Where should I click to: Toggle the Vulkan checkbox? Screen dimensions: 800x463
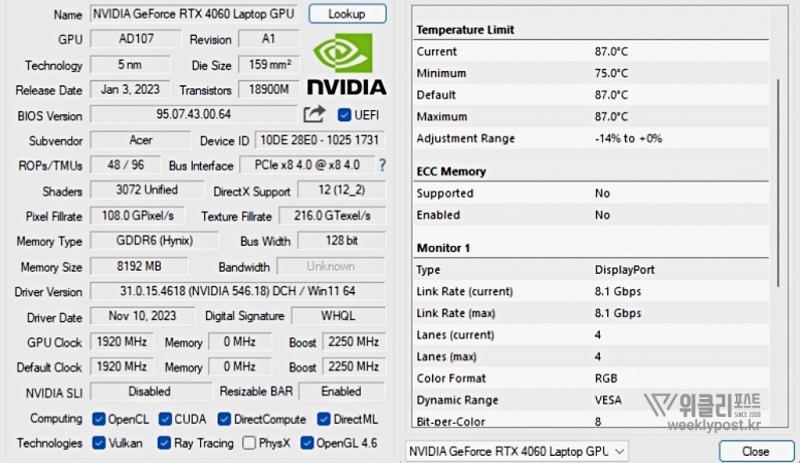point(99,443)
